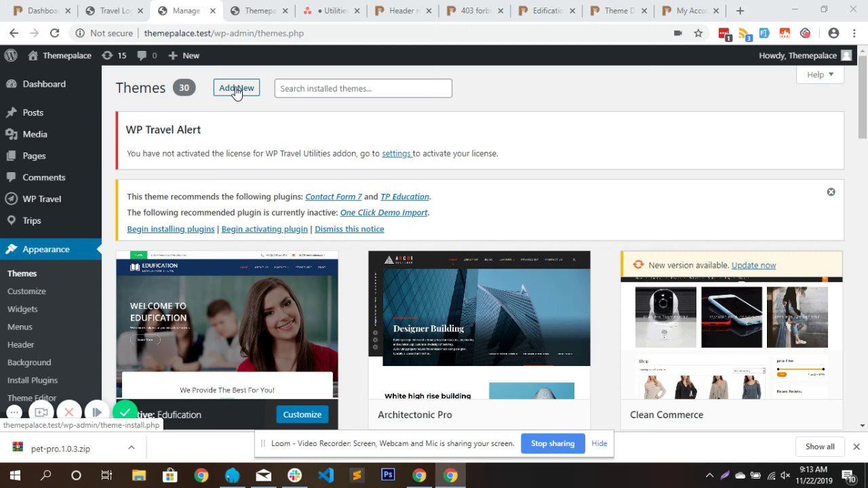Open updates showing 15 in admin bar

pyautogui.click(x=114, y=56)
